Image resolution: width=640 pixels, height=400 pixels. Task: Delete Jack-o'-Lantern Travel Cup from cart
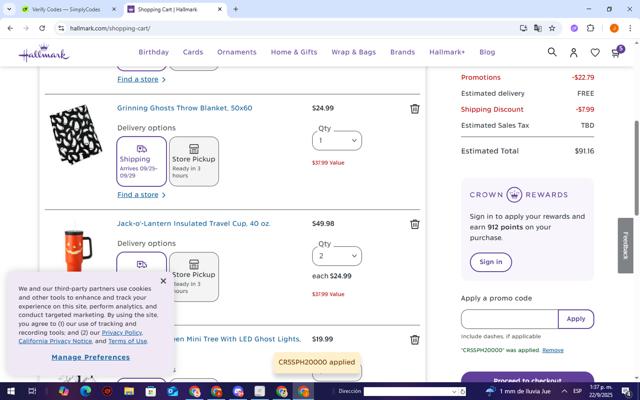[x=415, y=224]
